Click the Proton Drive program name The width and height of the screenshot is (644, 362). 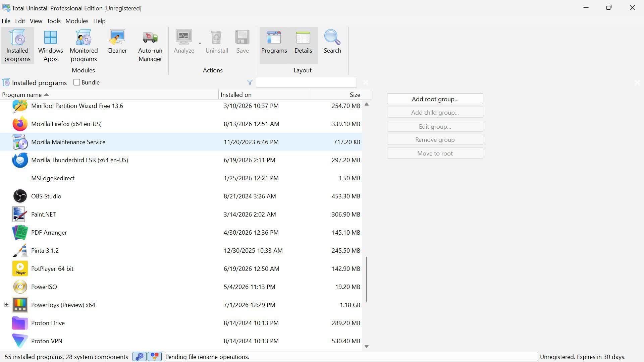click(x=48, y=323)
